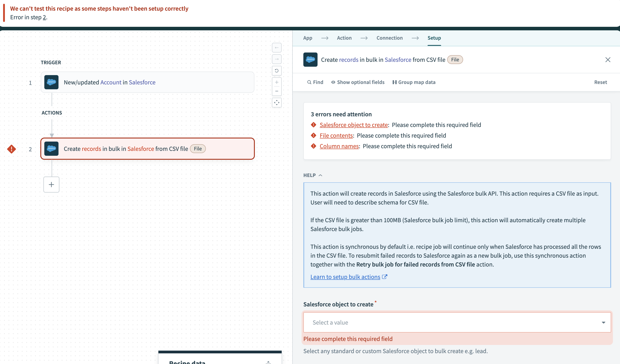Toggle Show optional fields
This screenshot has height=364, width=620.
pyautogui.click(x=358, y=82)
